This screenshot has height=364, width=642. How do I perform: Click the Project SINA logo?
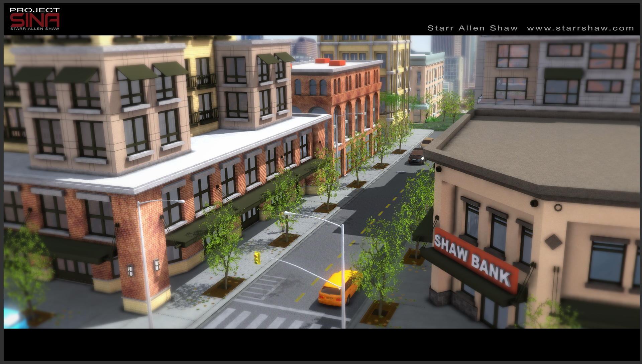[x=34, y=19]
